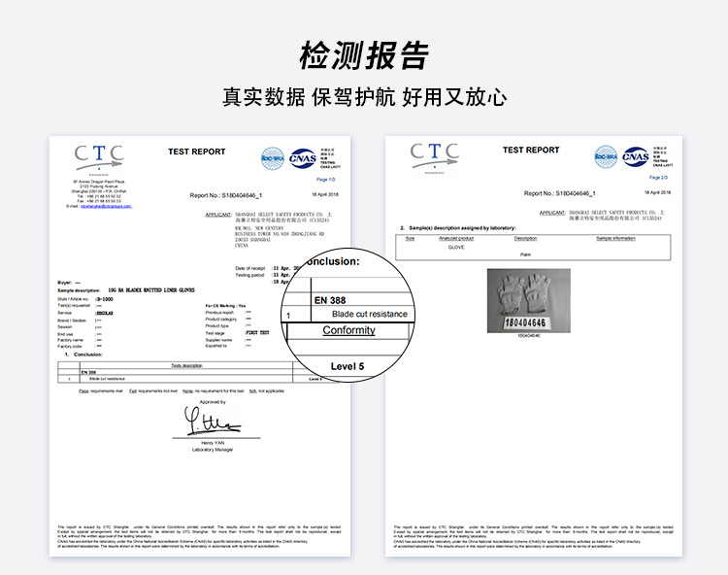Image resolution: width=728 pixels, height=575 pixels.
Task: Click the CNAS logo on the right page
Action: 636,155
